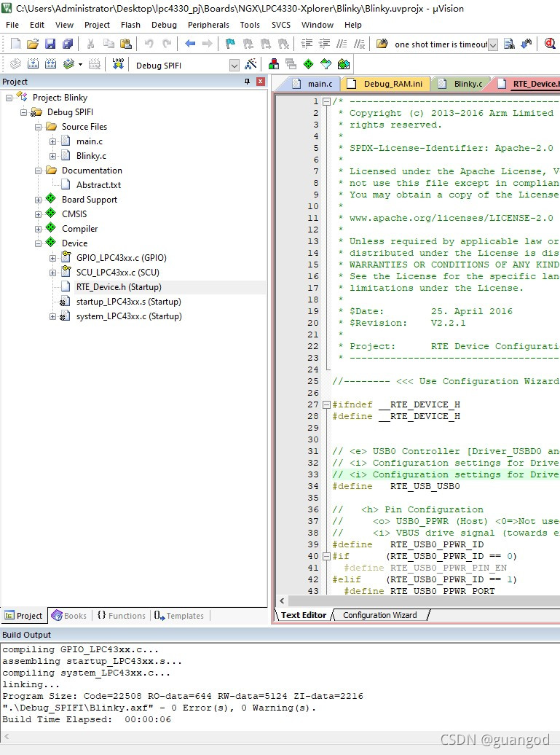Open Manage Project Items icon

(274, 64)
